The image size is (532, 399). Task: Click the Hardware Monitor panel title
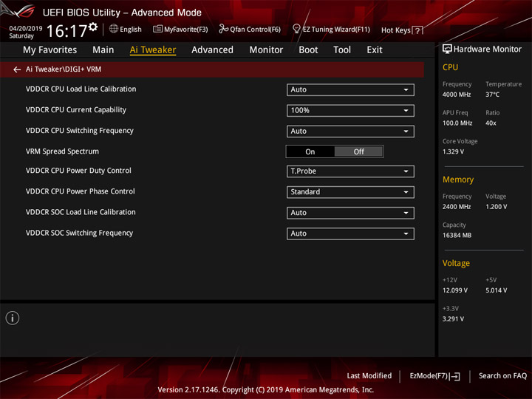click(487, 50)
